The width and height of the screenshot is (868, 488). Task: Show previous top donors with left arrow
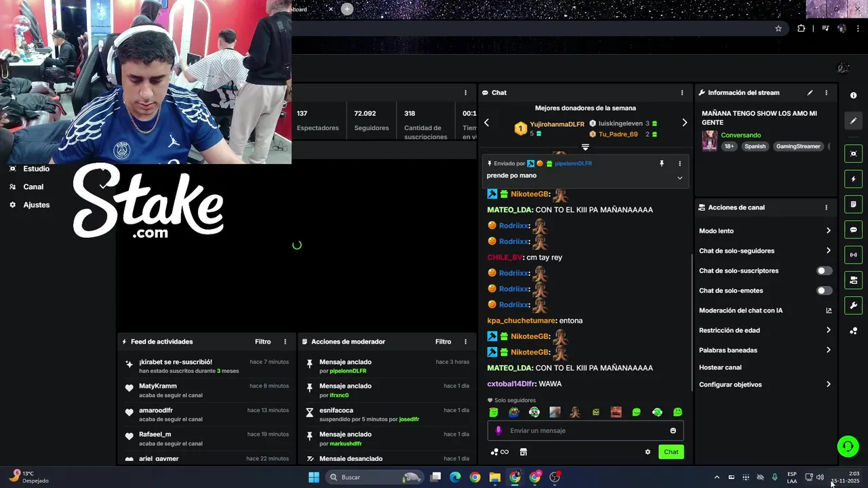click(486, 123)
